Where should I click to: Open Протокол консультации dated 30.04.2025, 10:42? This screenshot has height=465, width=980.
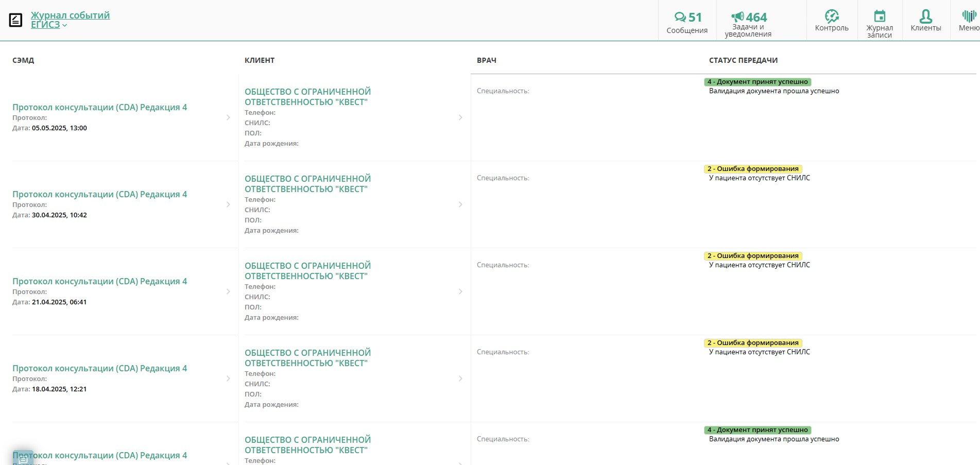(x=100, y=194)
